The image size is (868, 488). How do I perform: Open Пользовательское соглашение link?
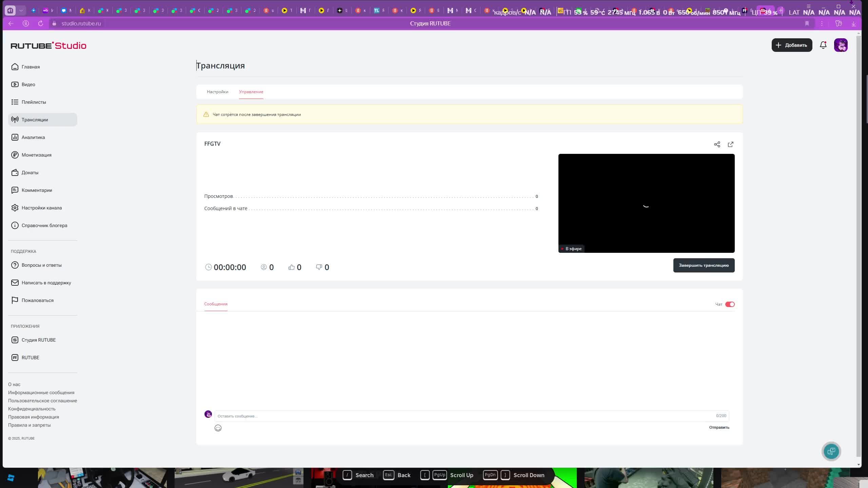coord(42,401)
